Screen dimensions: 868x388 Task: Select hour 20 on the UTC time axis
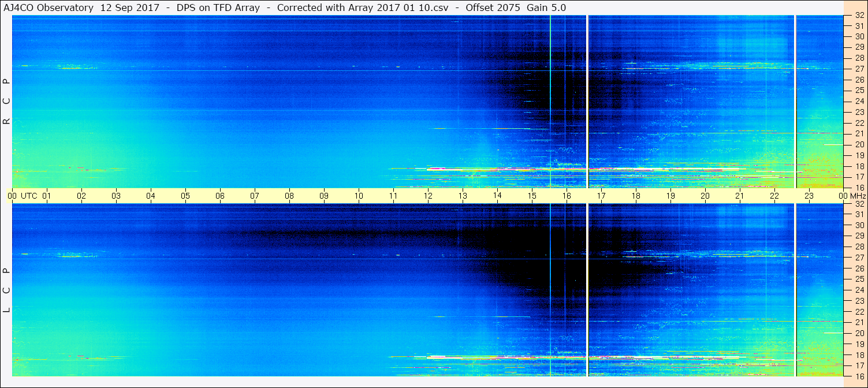click(x=705, y=196)
